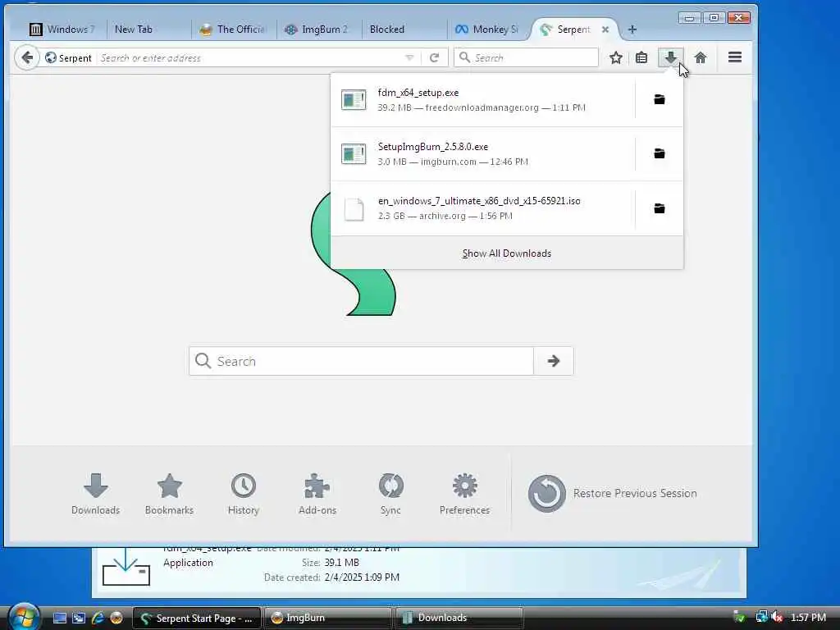Open en_windows_7_ultimate iso download entry
The width and height of the screenshot is (840, 630).
coord(482,208)
